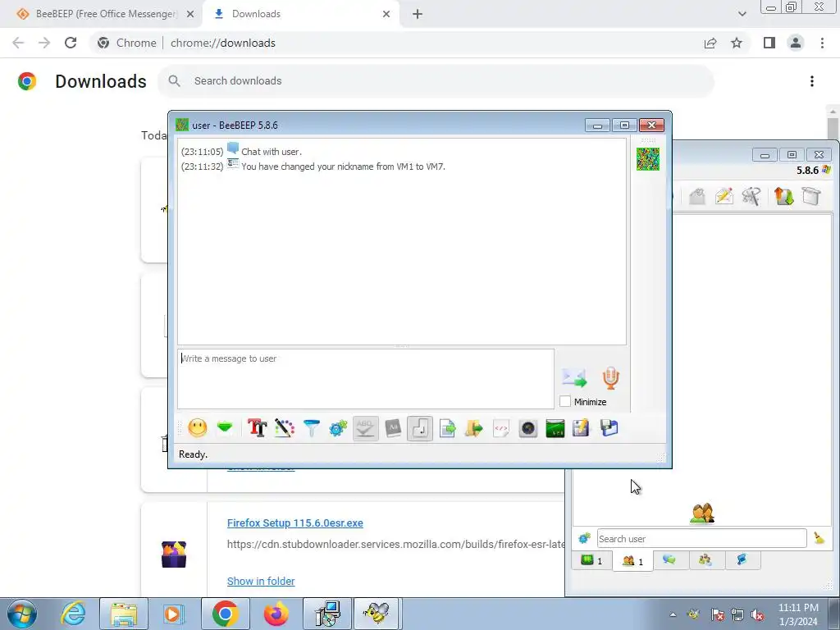Click the broom clear search icon
This screenshot has width=840, height=630.
[819, 538]
